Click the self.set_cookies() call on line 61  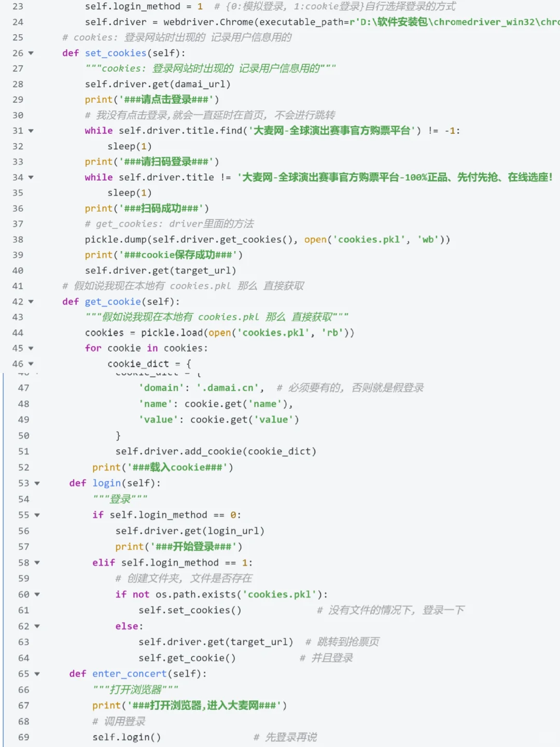190,610
